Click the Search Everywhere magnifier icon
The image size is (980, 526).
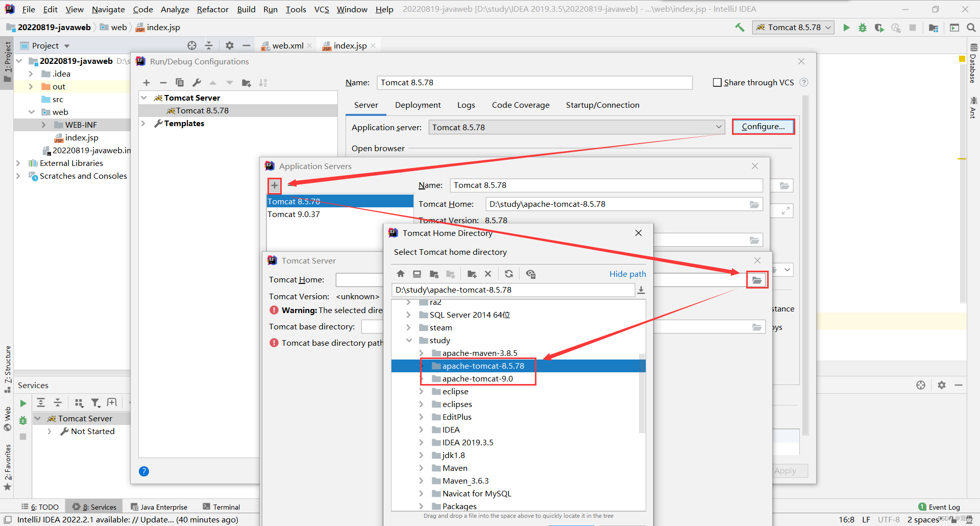pyautogui.click(x=971, y=28)
